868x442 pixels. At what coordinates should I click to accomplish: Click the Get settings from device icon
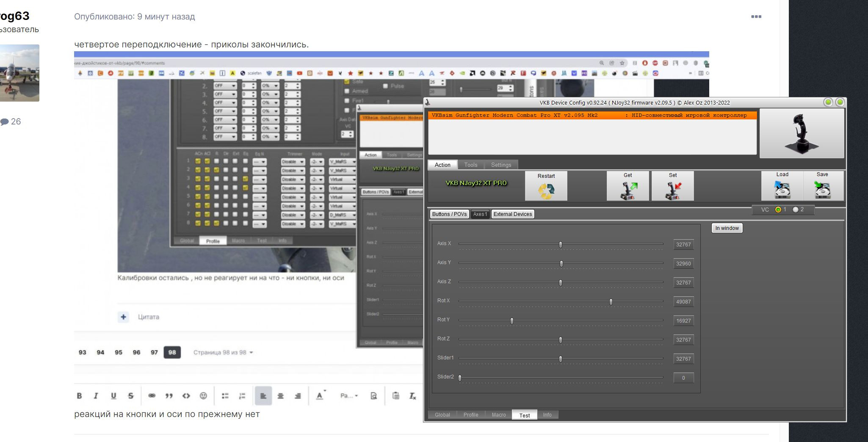(x=628, y=191)
